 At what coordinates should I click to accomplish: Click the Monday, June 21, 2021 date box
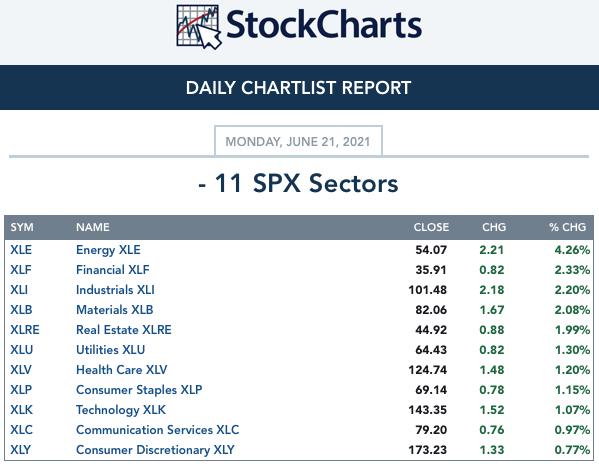[x=298, y=141]
